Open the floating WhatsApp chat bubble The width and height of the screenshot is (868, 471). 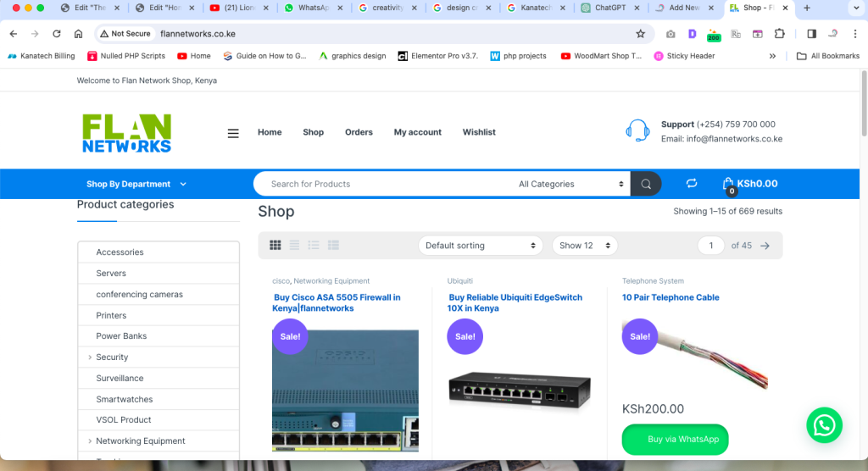pos(824,425)
